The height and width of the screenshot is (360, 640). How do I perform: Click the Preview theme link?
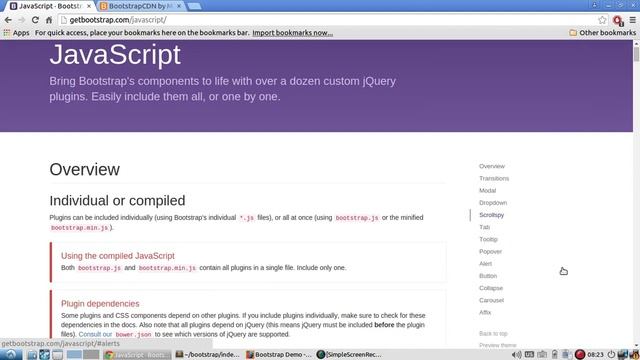498,345
